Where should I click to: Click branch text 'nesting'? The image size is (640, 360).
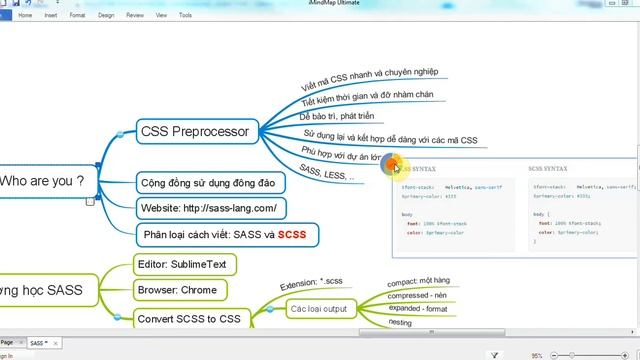tap(400, 322)
